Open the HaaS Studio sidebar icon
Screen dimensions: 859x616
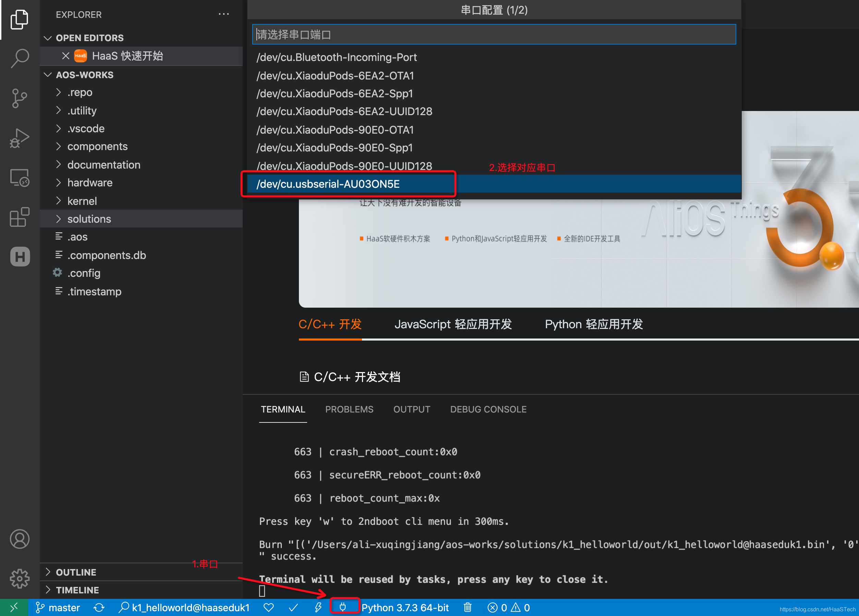(x=20, y=257)
